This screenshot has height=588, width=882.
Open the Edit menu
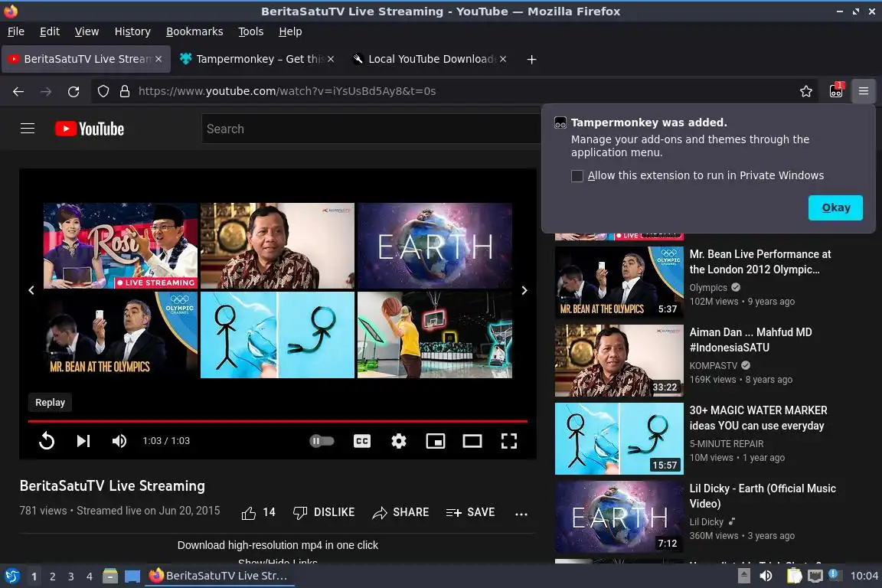(50, 31)
